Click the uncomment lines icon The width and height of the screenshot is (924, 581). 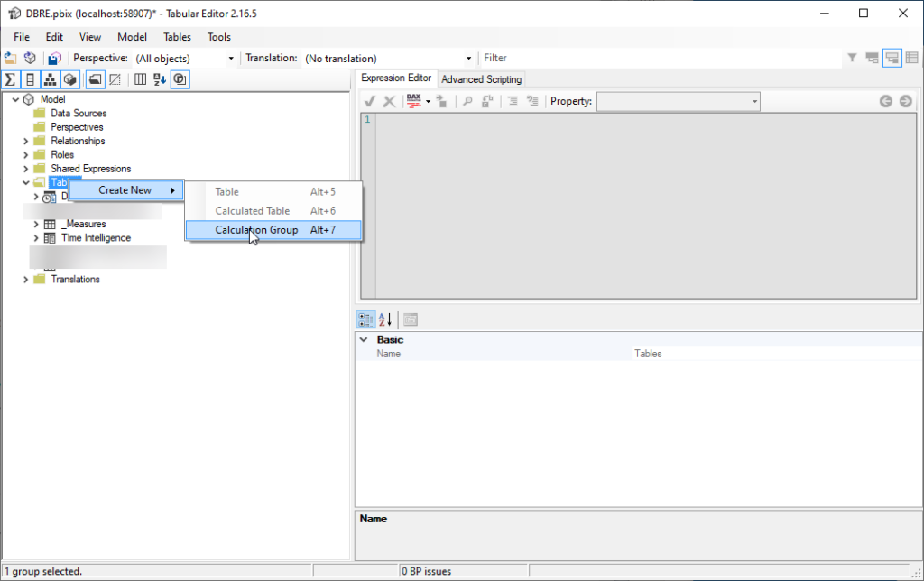pos(532,101)
